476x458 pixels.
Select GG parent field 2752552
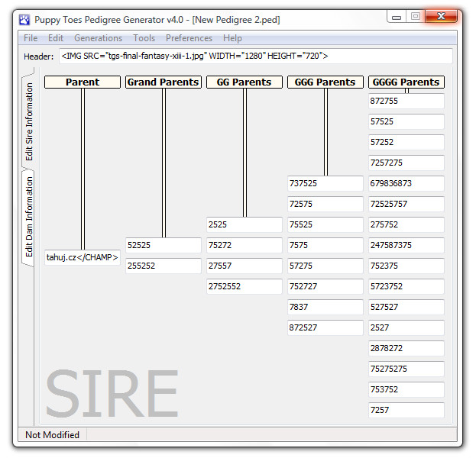tap(244, 286)
